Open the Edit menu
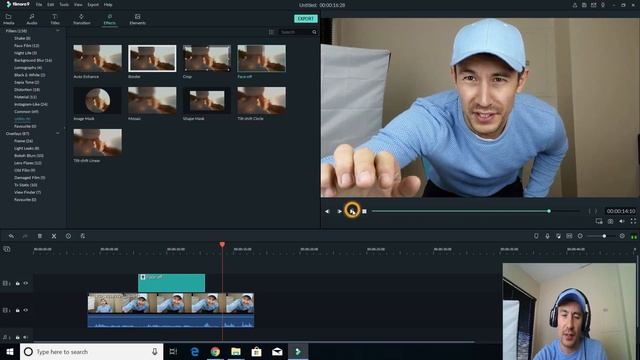640x360 pixels. click(51, 4)
